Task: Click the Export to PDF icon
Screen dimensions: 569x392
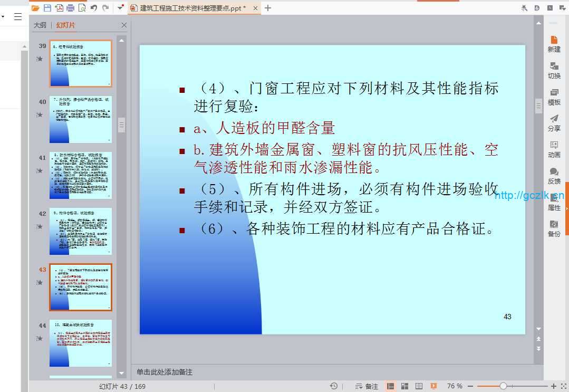Action: point(59,8)
